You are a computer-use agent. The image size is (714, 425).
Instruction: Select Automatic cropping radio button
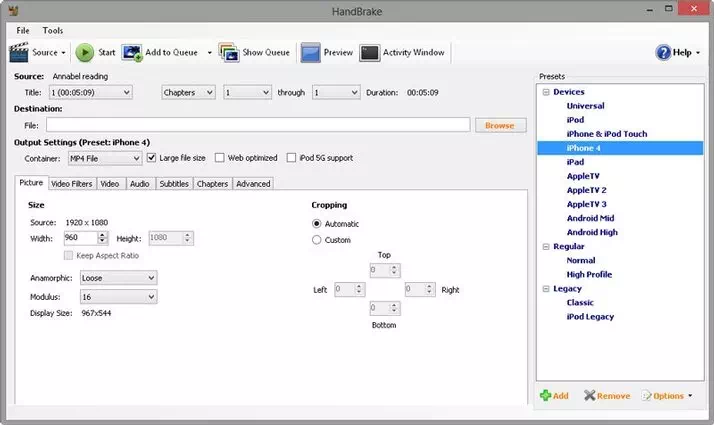point(316,224)
